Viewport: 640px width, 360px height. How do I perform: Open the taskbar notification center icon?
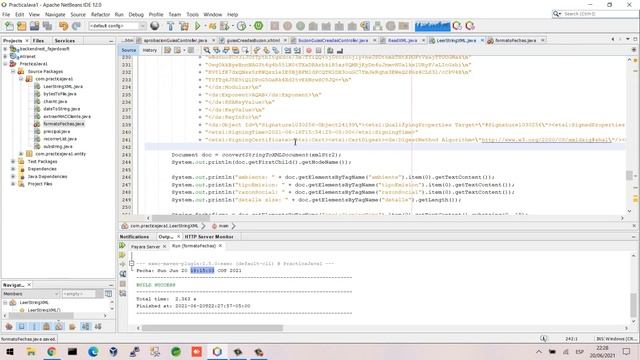click(x=627, y=351)
